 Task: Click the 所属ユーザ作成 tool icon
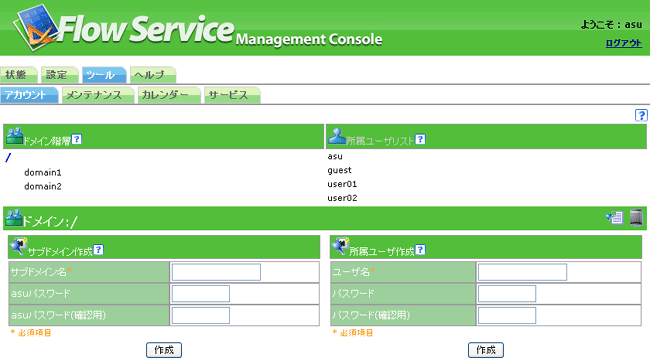point(340,246)
